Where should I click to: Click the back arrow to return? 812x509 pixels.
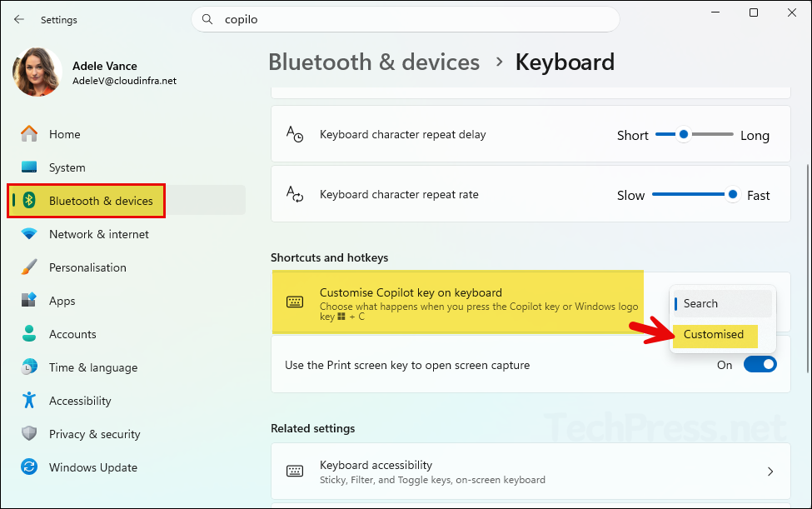coord(18,19)
